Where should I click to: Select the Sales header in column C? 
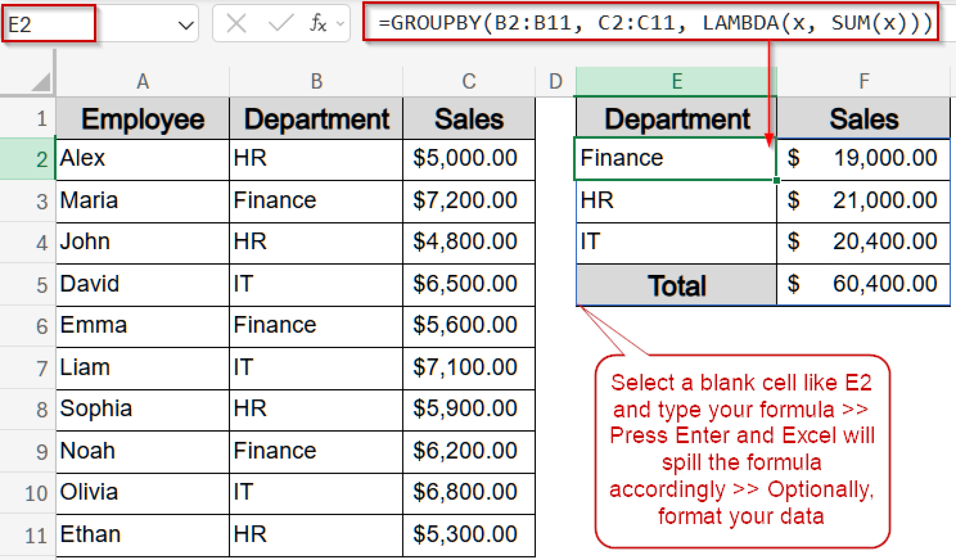[x=469, y=118]
